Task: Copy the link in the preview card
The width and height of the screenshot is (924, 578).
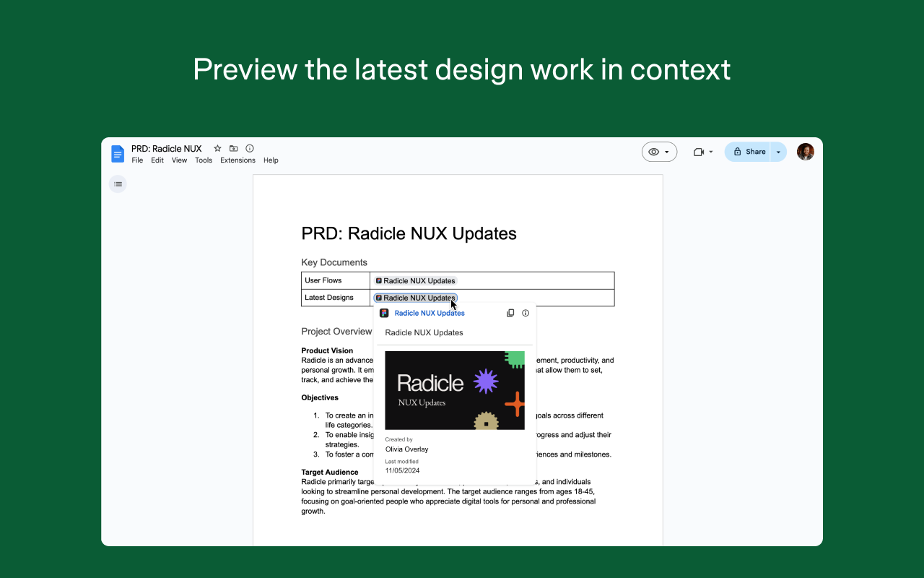Action: pyautogui.click(x=510, y=313)
